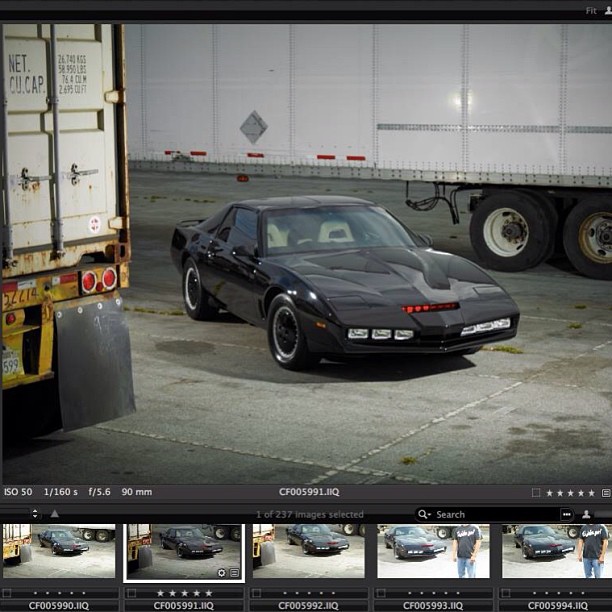612x612 pixels.
Task: Click the 1/160 s shutter speed readout
Action: point(60,492)
